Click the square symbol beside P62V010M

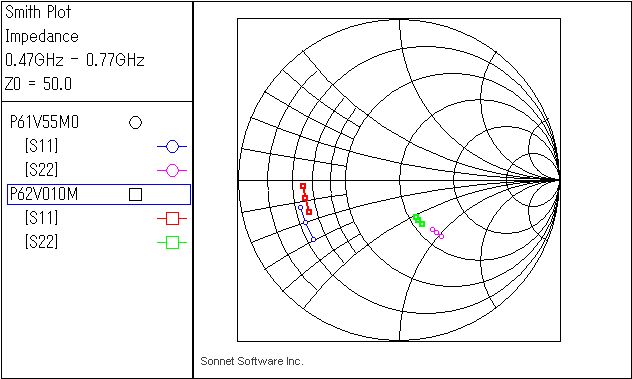click(x=135, y=194)
